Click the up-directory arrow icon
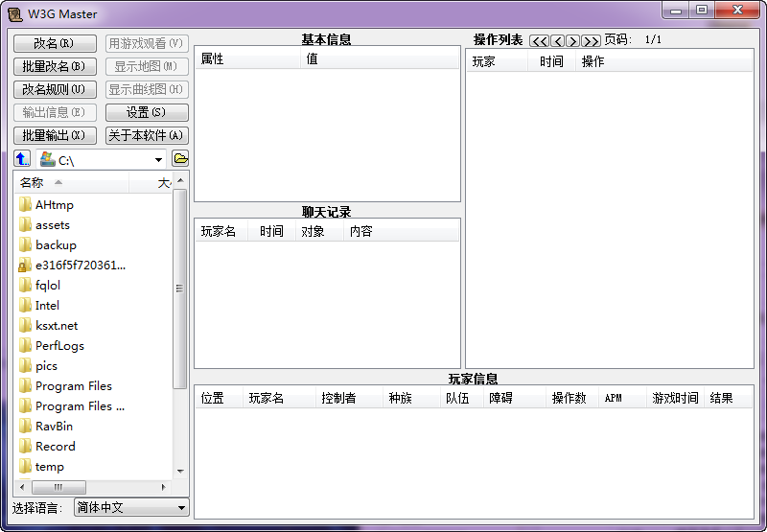 (x=22, y=158)
